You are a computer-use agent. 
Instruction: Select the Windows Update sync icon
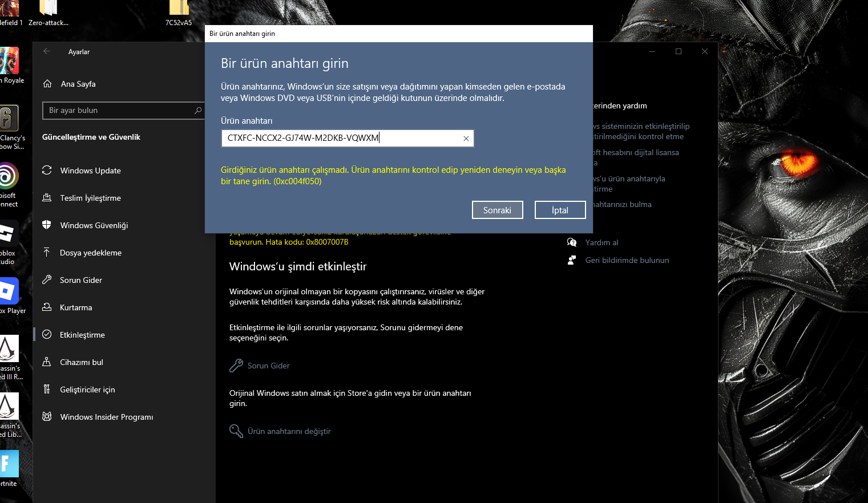coord(47,170)
